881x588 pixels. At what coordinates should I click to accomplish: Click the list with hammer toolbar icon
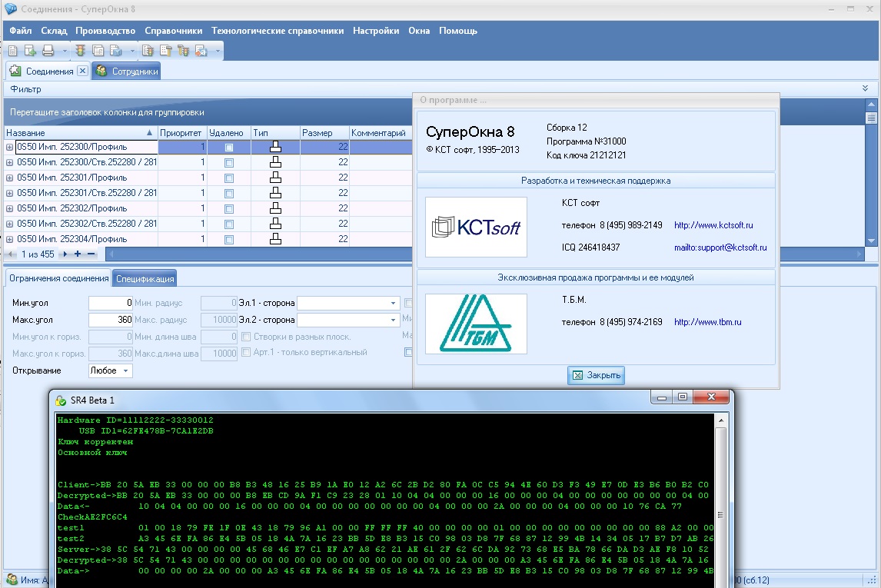(x=166, y=51)
